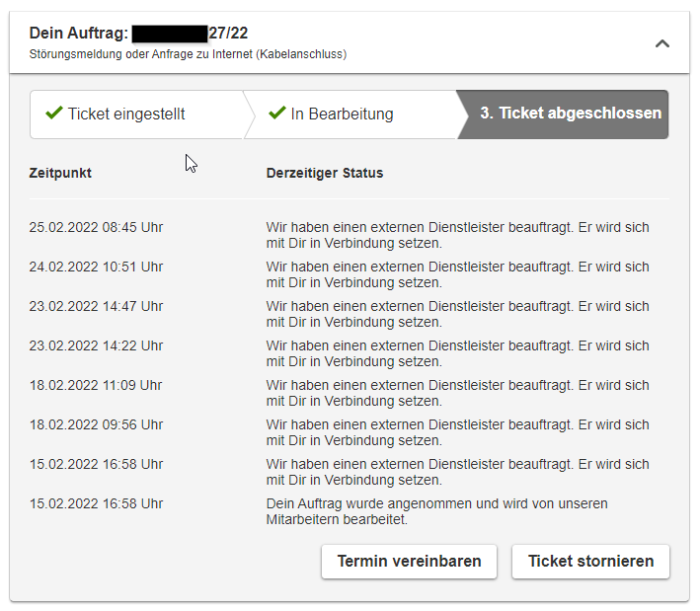The image size is (700, 611).
Task: Click the Derzeitiger Status column header
Action: click(x=325, y=173)
